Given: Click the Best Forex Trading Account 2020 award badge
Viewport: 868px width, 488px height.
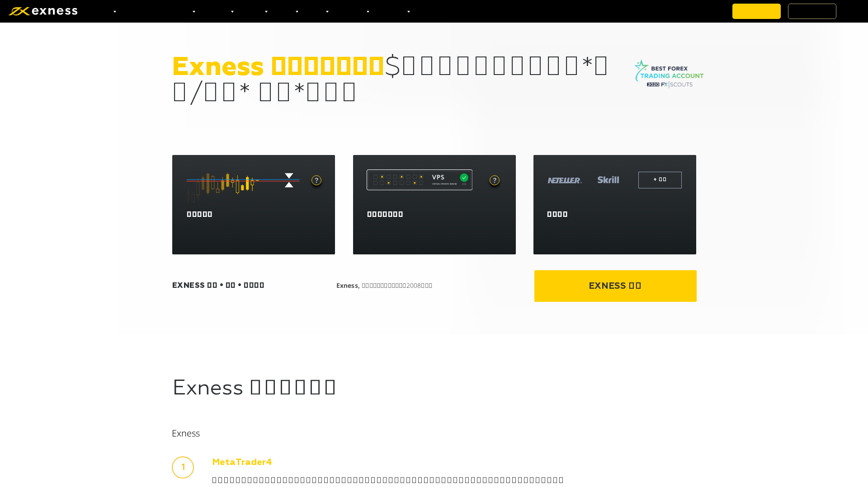Looking at the screenshot, I should pyautogui.click(x=669, y=73).
